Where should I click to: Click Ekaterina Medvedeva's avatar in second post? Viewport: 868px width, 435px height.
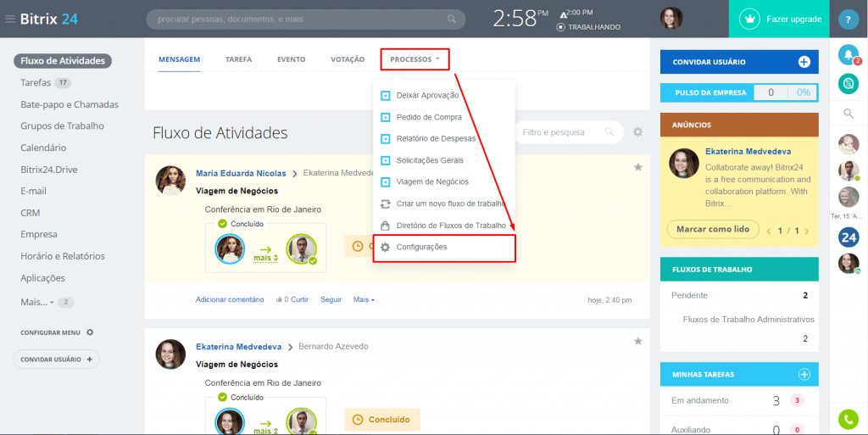(170, 354)
